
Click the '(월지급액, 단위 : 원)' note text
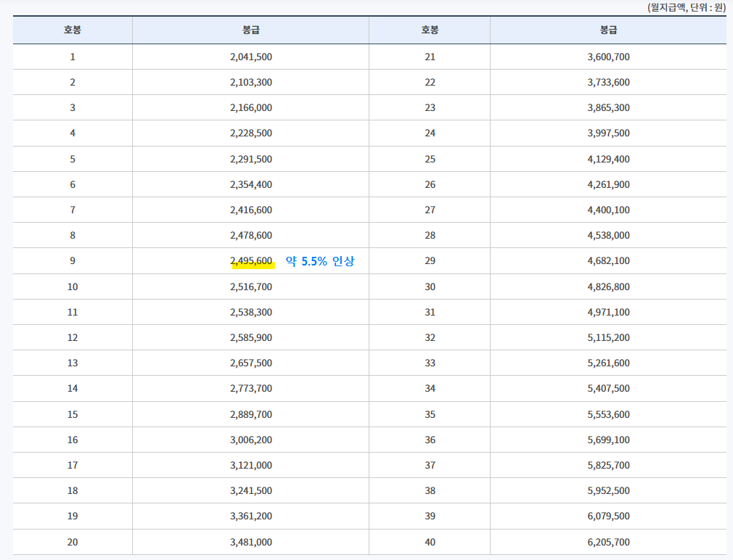pyautogui.click(x=684, y=7)
